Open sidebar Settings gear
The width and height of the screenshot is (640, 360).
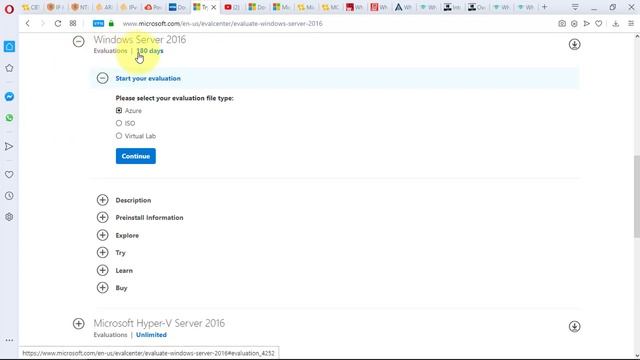click(x=9, y=217)
